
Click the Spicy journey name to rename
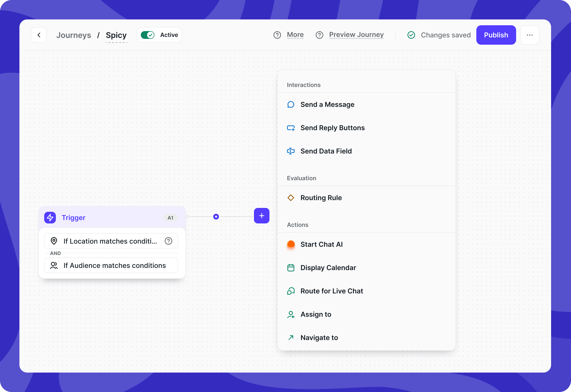click(116, 35)
